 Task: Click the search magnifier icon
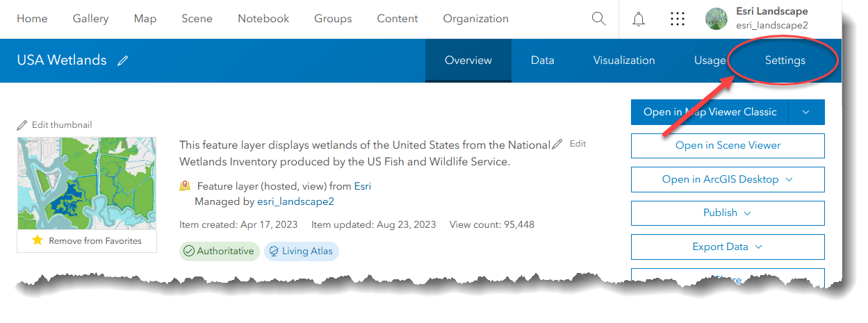tap(598, 19)
